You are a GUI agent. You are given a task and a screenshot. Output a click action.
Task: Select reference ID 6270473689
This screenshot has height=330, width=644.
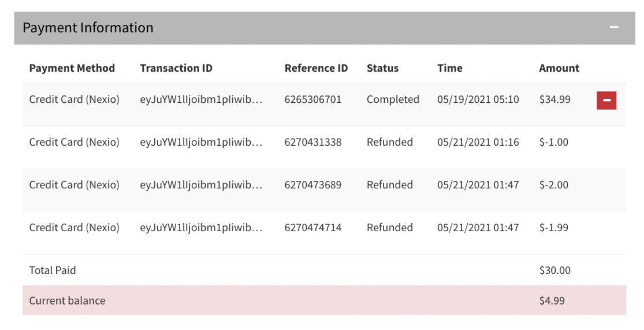coord(313,185)
